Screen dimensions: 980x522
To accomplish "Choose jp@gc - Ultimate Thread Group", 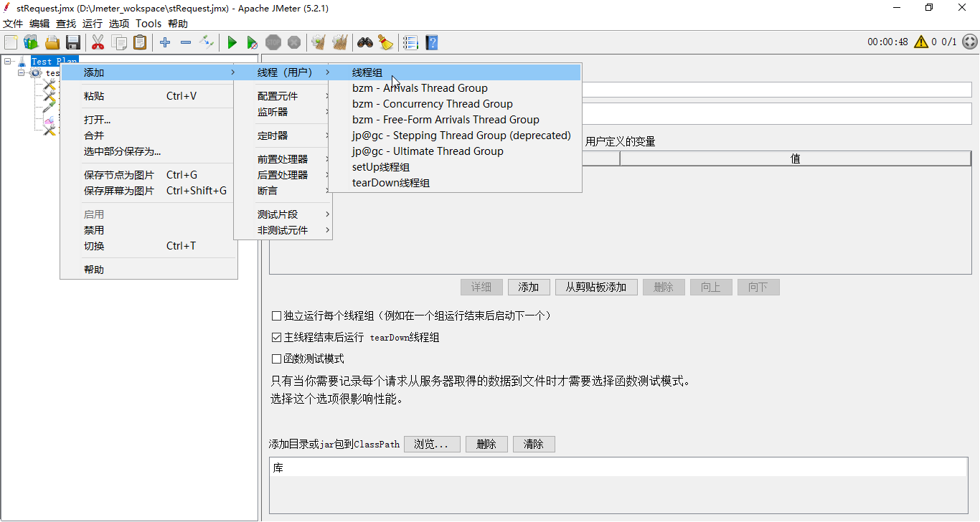I will point(454,151).
